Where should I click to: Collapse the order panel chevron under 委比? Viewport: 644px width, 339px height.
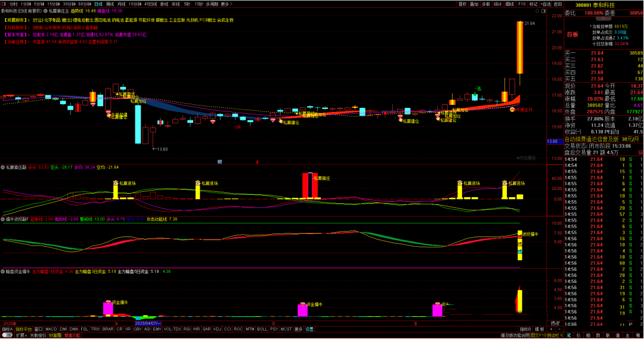click(603, 19)
